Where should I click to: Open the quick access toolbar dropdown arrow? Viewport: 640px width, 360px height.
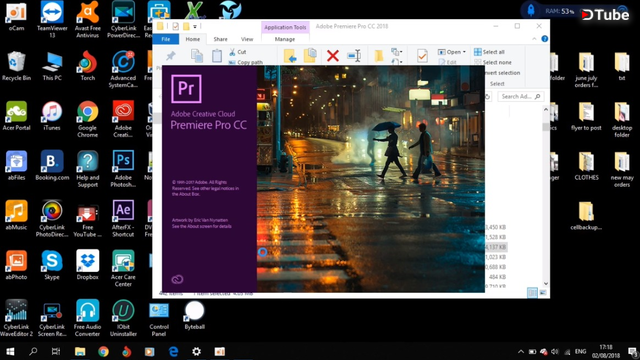(x=195, y=27)
